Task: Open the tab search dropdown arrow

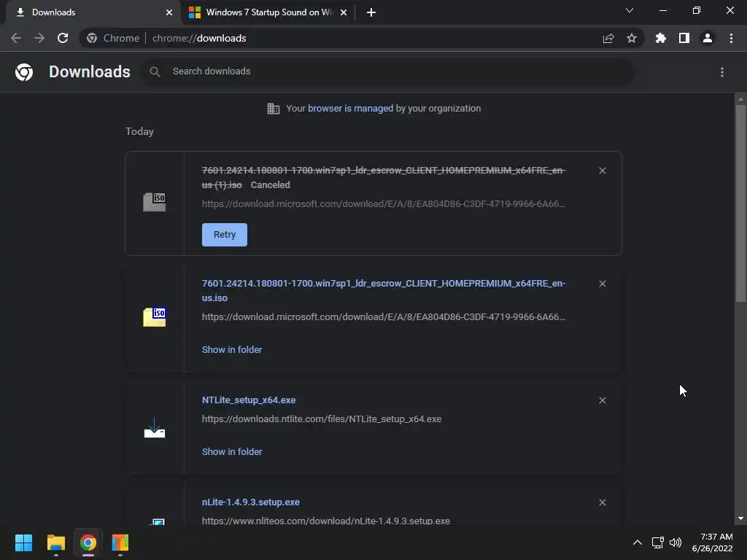Action: click(x=630, y=10)
